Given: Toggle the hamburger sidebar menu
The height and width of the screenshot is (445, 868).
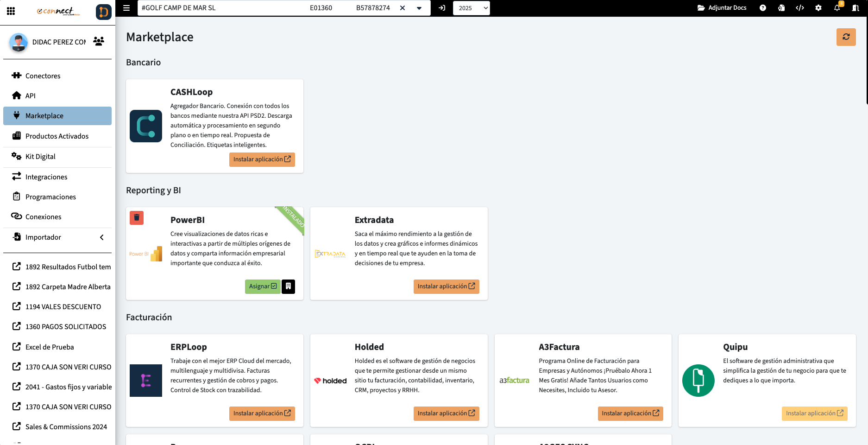Looking at the screenshot, I should [126, 8].
